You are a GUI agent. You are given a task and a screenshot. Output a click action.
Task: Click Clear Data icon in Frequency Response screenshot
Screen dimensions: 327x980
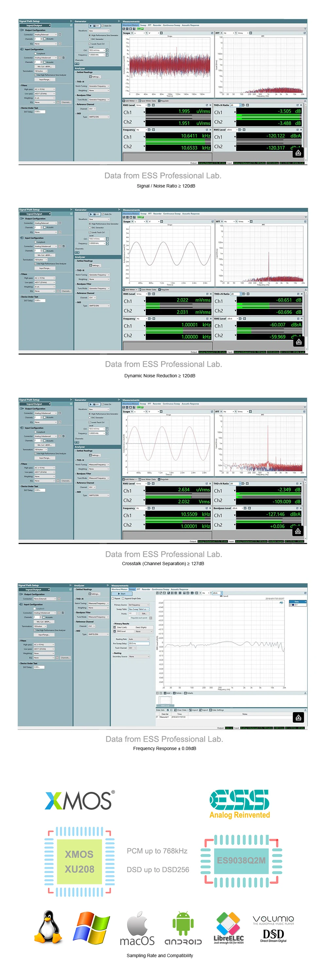tap(181, 710)
